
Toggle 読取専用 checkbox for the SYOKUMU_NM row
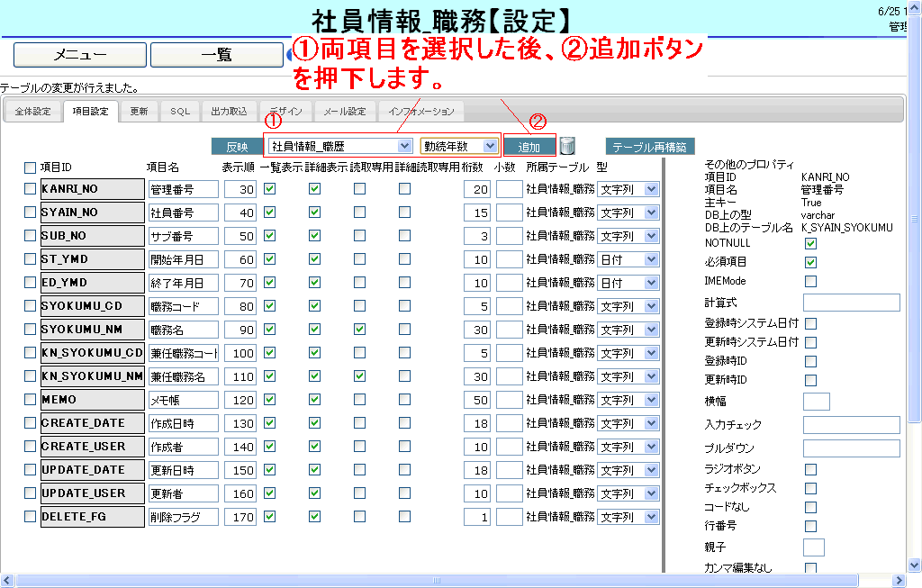click(359, 330)
